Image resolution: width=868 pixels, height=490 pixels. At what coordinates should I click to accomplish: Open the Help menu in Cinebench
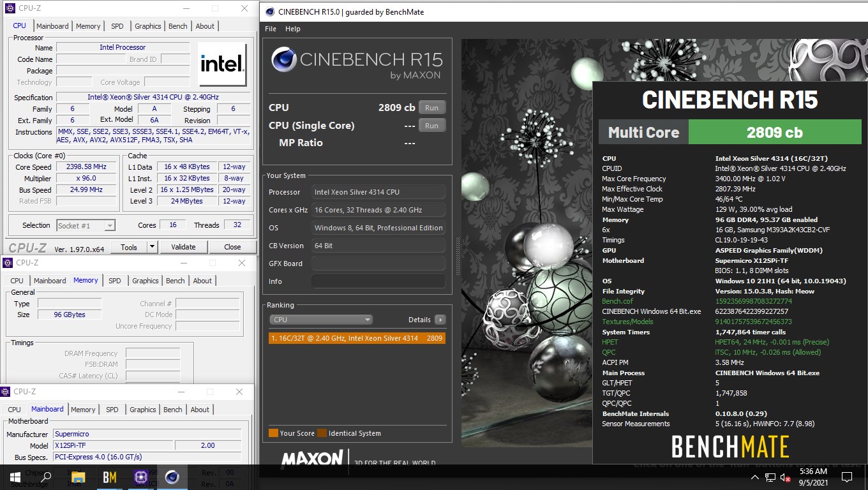click(x=292, y=29)
